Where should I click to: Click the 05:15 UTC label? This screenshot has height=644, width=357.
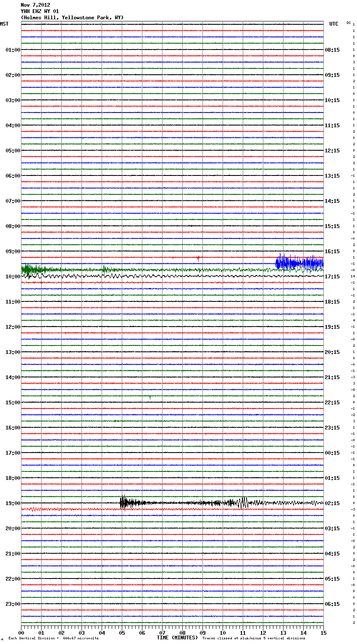(x=332, y=579)
